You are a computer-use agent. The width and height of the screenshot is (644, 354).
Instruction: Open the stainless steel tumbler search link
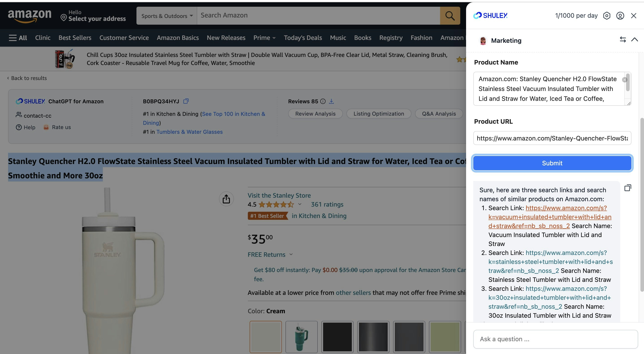point(551,261)
